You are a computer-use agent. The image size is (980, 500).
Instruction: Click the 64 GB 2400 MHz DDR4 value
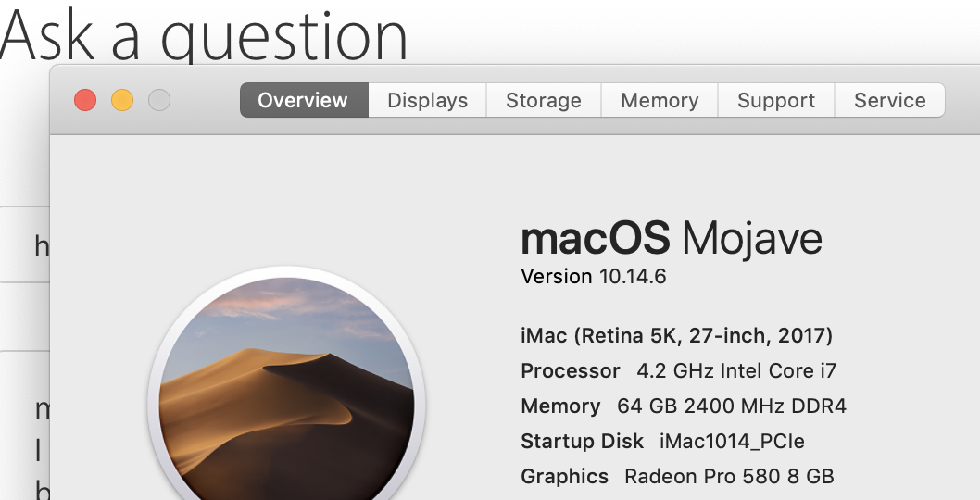(x=731, y=406)
